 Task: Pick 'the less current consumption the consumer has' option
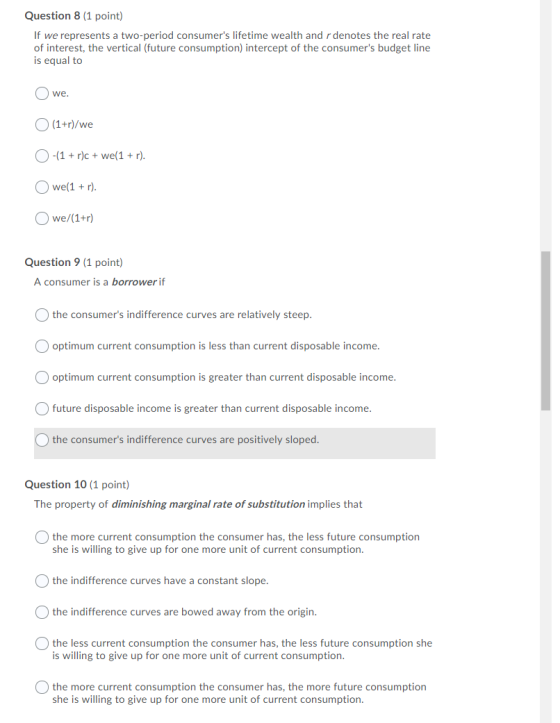pyautogui.click(x=42, y=643)
